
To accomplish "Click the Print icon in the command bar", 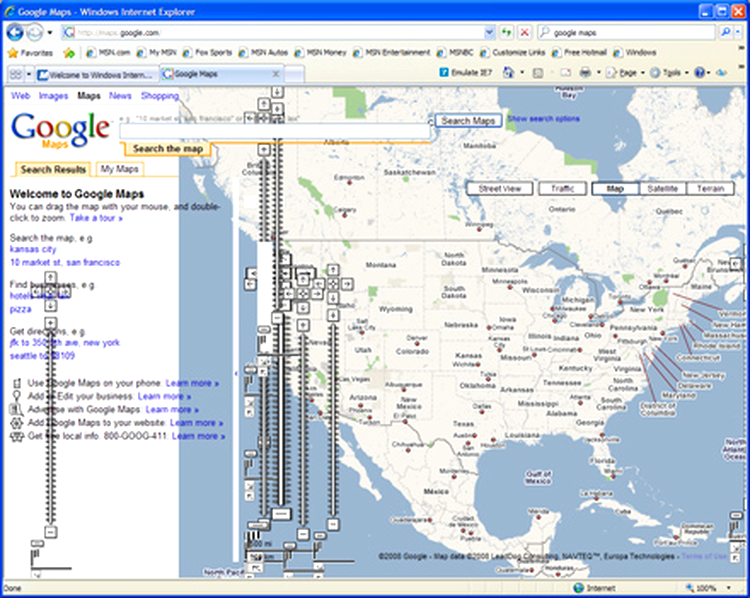I will 585,73.
